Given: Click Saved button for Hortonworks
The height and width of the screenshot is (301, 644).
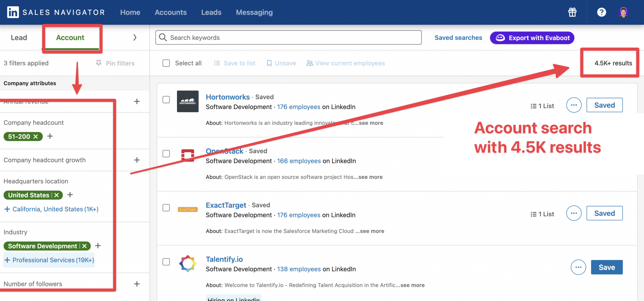Looking at the screenshot, I should [604, 105].
